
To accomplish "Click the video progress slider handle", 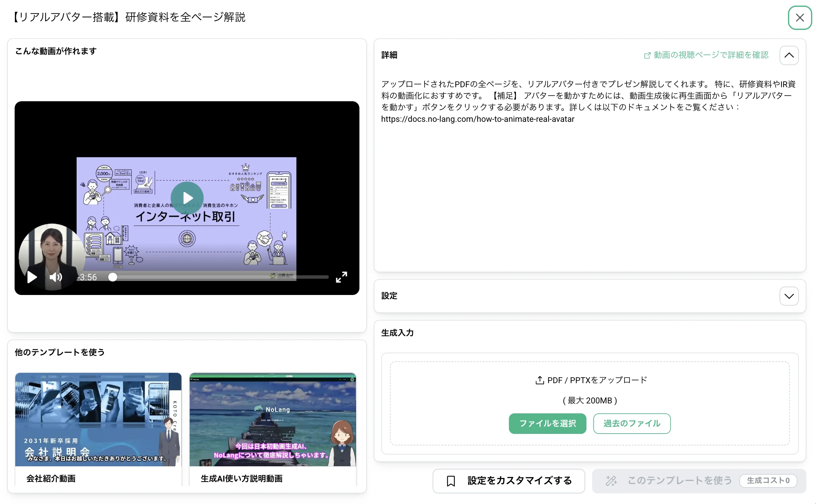I will [x=113, y=277].
